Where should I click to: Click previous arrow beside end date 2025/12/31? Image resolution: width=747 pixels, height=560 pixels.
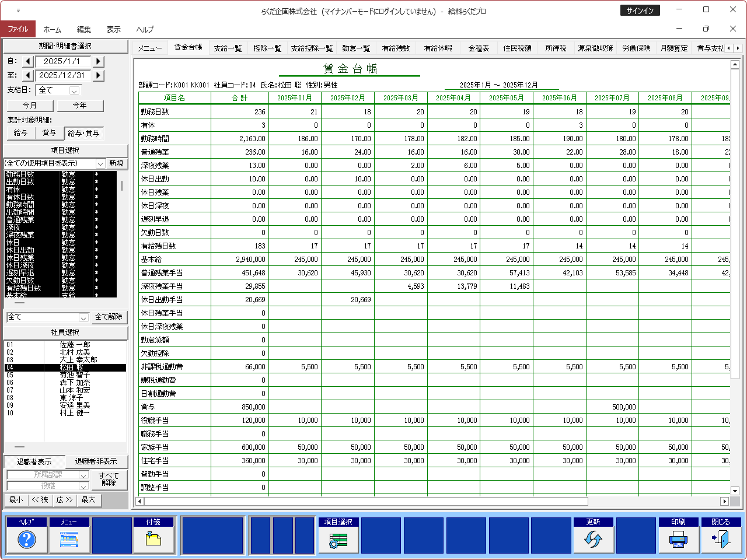click(28, 75)
